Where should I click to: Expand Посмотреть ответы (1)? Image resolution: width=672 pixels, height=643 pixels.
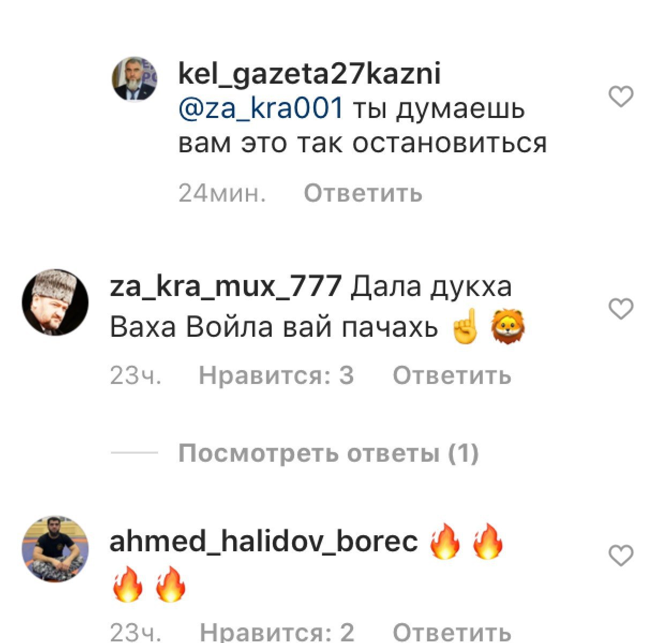tap(328, 454)
